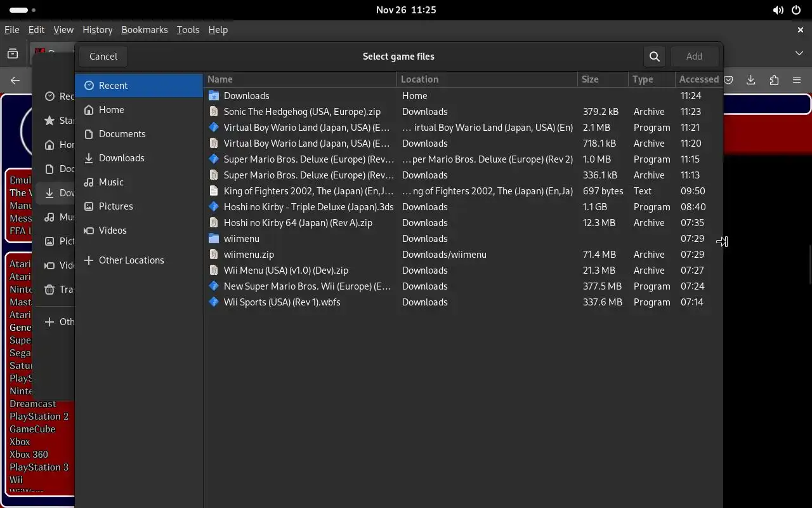Select Hoshi no Kirby 64 (Japan) (Rev A).zip
Image resolution: width=812 pixels, height=508 pixels.
[463, 222]
